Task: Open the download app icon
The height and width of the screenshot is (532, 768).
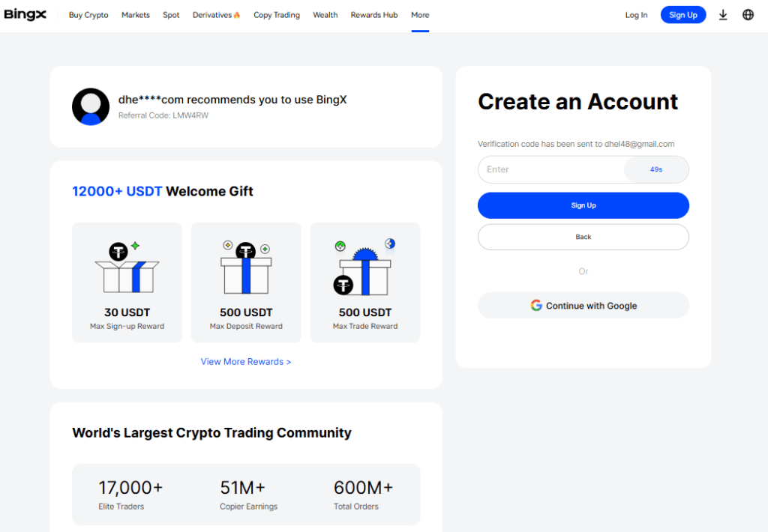Action: point(723,15)
